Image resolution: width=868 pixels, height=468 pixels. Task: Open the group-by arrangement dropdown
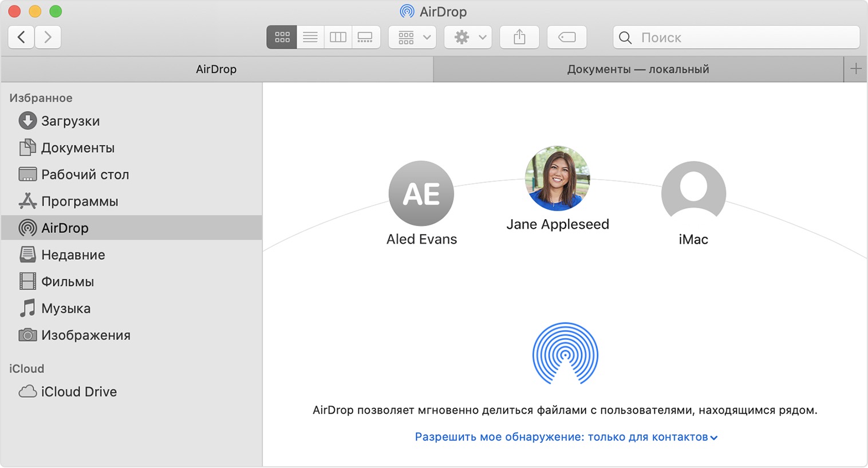pyautogui.click(x=412, y=37)
